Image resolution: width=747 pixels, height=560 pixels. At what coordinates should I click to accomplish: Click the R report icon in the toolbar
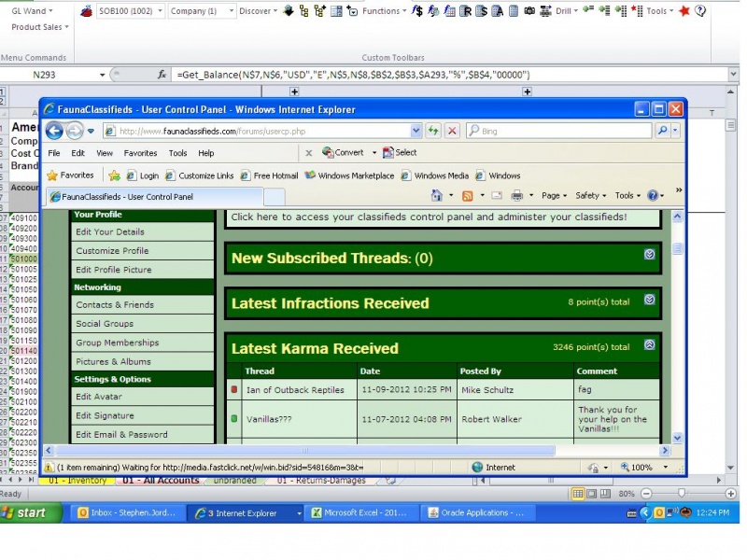(465, 11)
